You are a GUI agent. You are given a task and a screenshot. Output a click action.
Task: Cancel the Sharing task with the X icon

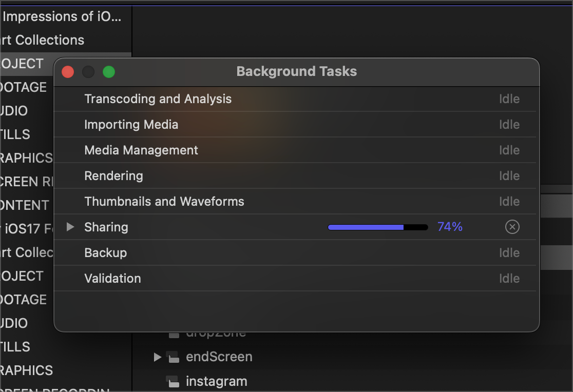(512, 227)
